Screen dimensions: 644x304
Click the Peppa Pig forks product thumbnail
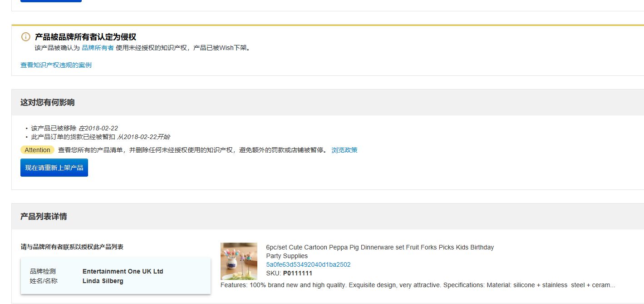tap(239, 261)
